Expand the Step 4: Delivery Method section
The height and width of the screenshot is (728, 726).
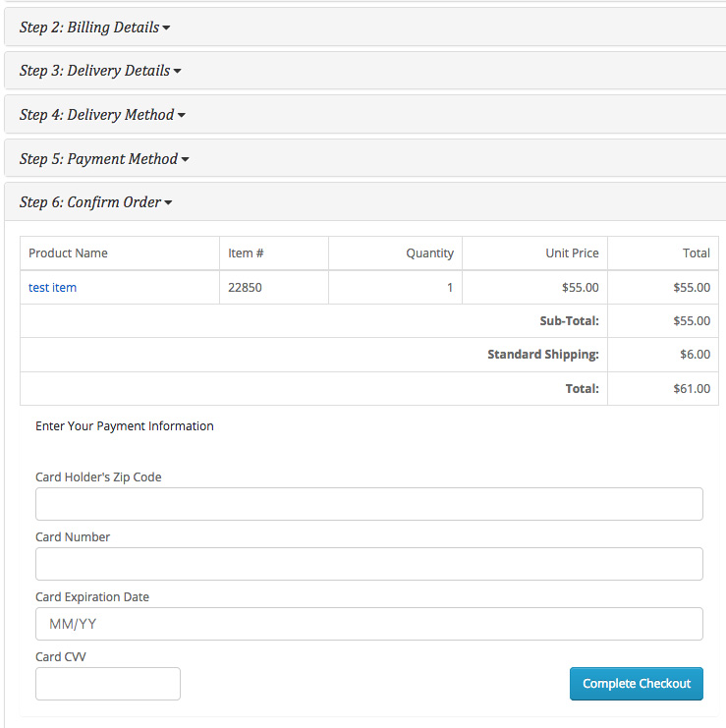(x=102, y=115)
